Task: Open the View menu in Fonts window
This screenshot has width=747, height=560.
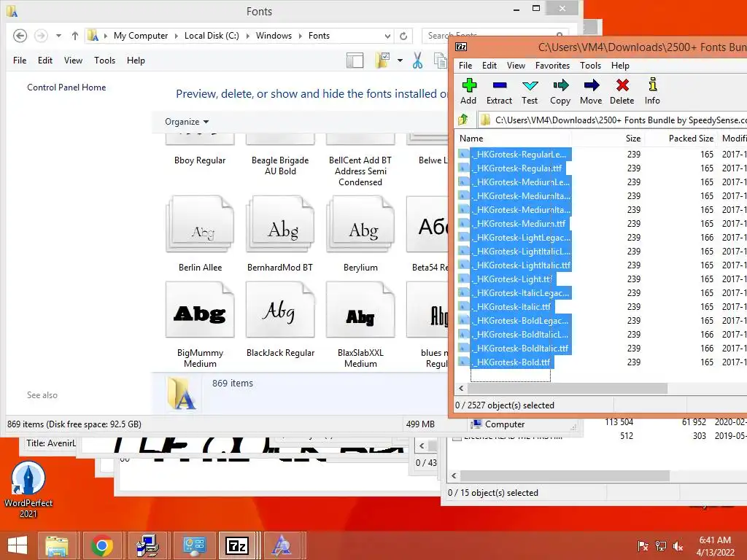Action: (x=74, y=61)
